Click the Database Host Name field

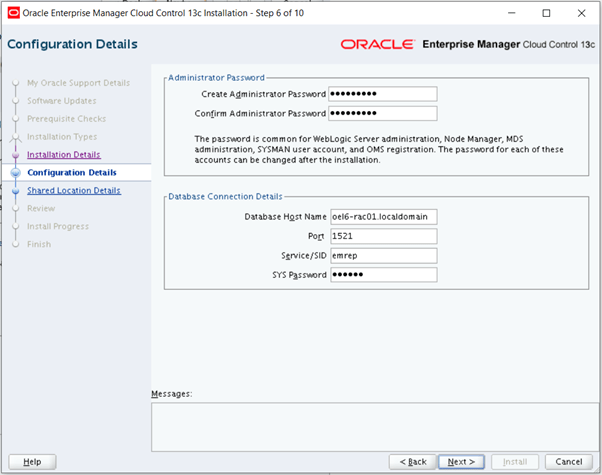(x=383, y=217)
